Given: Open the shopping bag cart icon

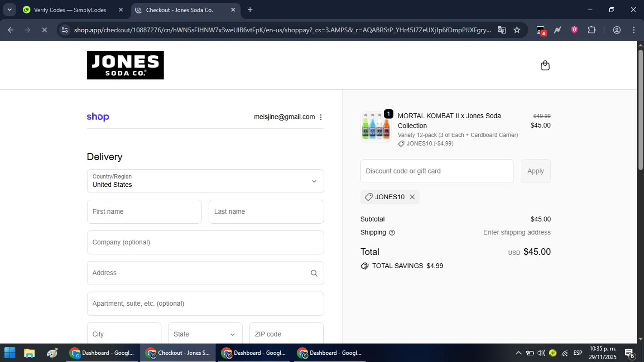Looking at the screenshot, I should 545,65.
